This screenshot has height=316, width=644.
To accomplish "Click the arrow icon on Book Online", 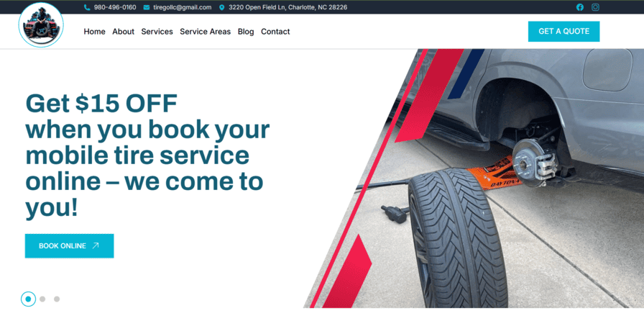I will tap(96, 245).
